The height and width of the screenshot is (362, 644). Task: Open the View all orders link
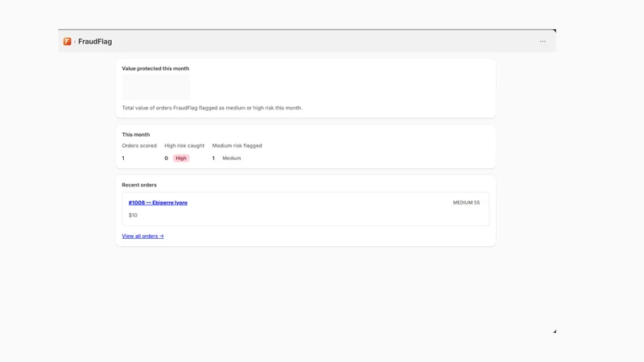coord(142,236)
